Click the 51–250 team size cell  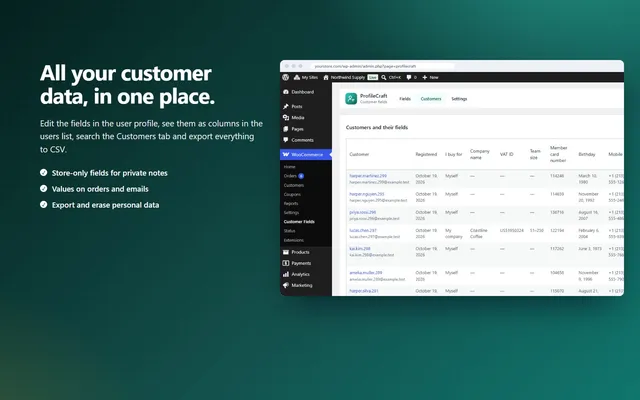(537, 231)
